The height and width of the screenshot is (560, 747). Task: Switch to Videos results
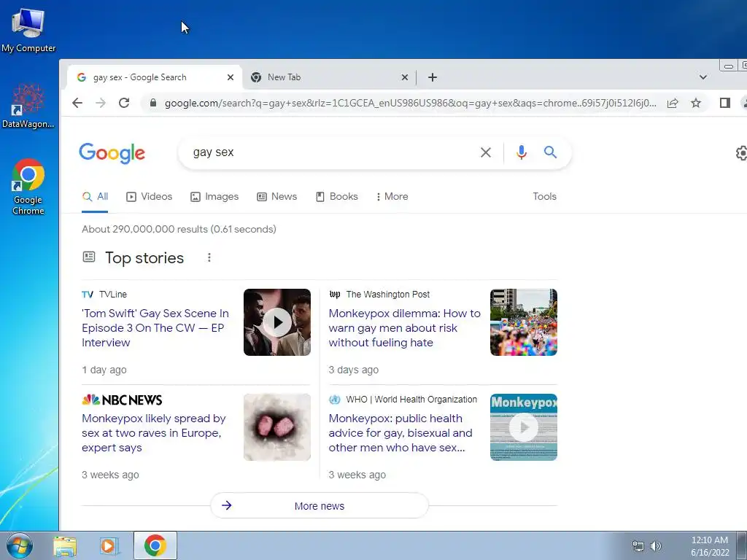(149, 197)
